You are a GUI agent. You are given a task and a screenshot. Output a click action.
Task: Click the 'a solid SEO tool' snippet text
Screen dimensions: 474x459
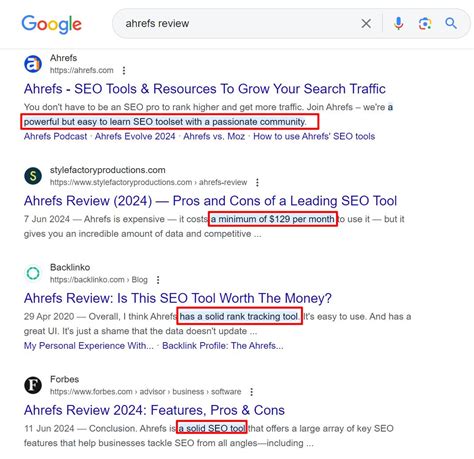212,428
